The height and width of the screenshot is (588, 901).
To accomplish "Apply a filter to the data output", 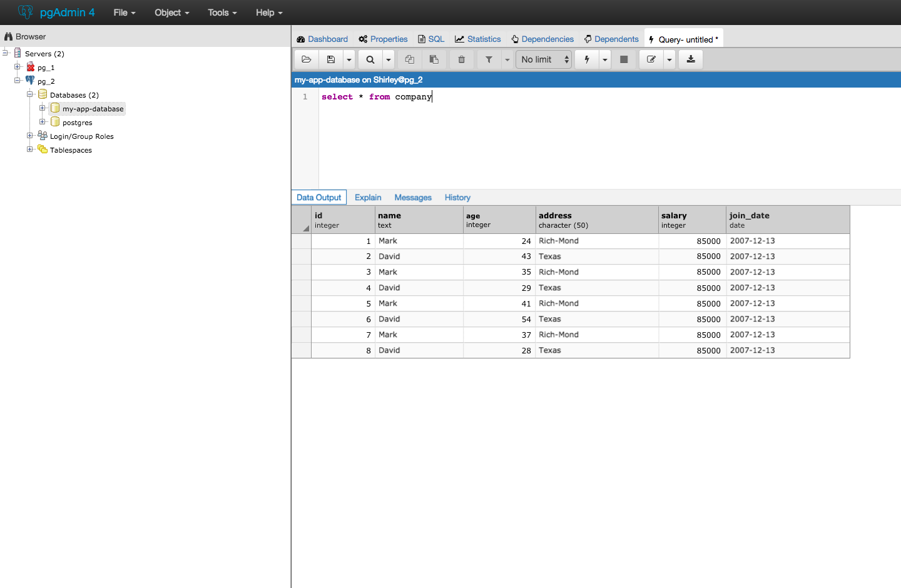I will point(489,59).
